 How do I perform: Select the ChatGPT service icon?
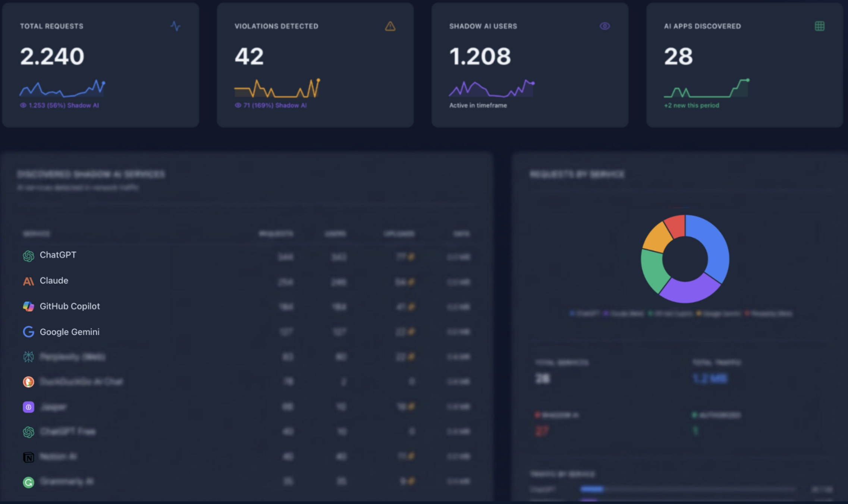pos(28,255)
